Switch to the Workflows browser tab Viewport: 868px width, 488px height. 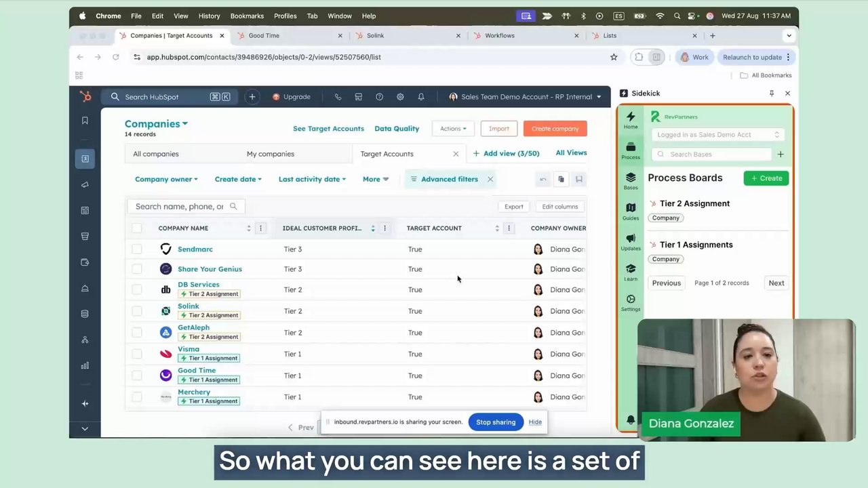[x=526, y=35]
